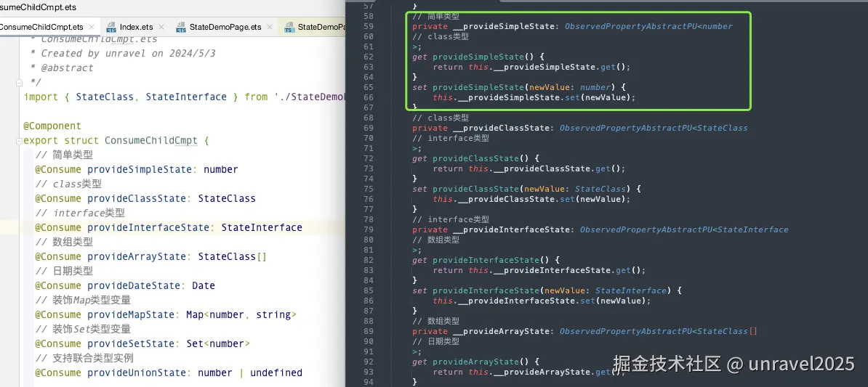Click '@Consume provideUnionState: number | undefined' line
Viewport: 868px width, 387px height.
click(169, 372)
